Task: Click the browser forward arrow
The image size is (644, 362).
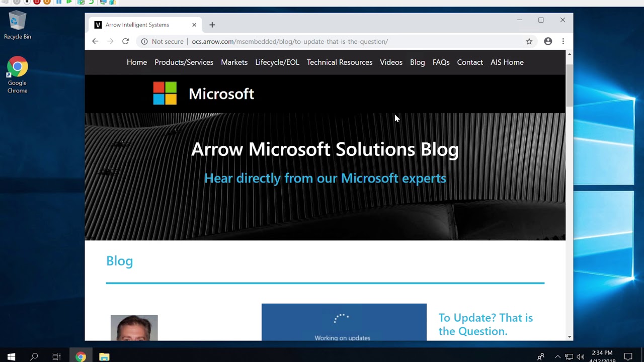Action: pyautogui.click(x=110, y=41)
